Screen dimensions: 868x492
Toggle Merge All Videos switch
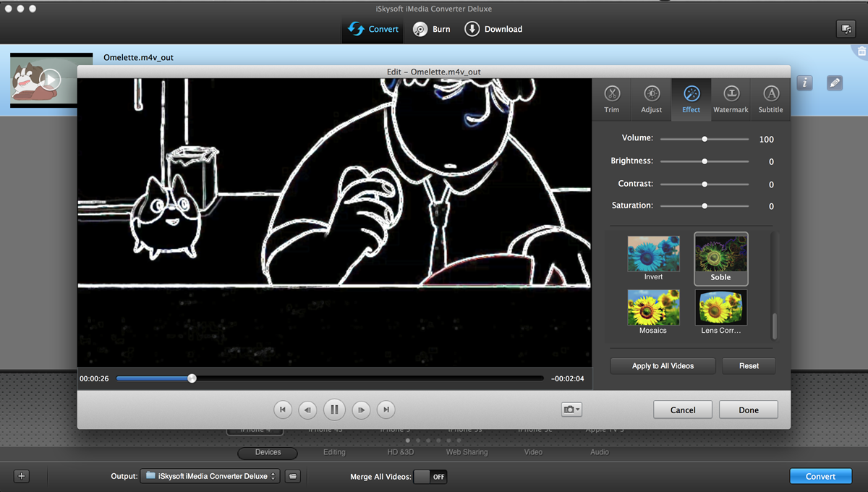click(x=430, y=476)
